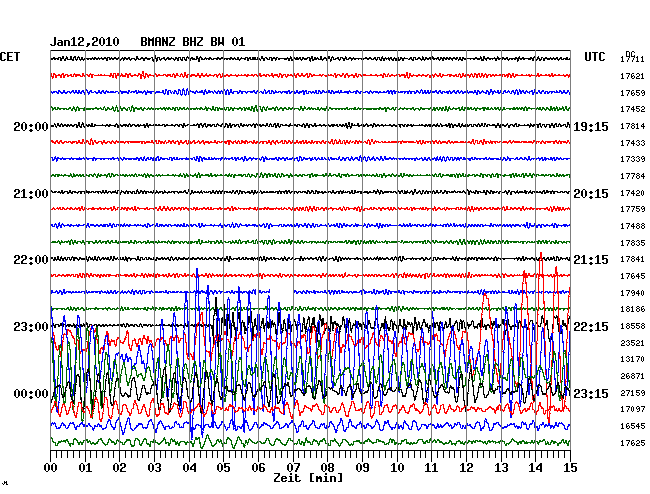This screenshot has width=650, height=494.
Task: Click the x-axis minute label '07'
Action: 293,468
